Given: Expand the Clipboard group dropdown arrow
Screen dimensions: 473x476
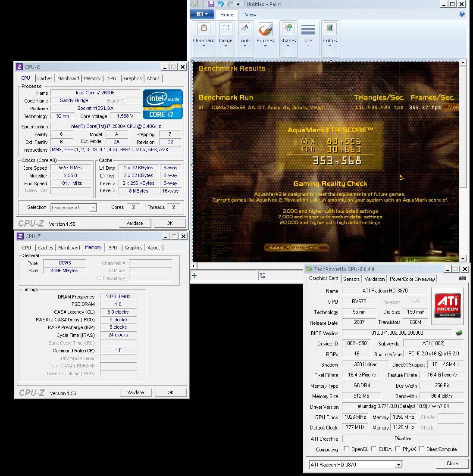Looking at the screenshot, I should point(204,46).
